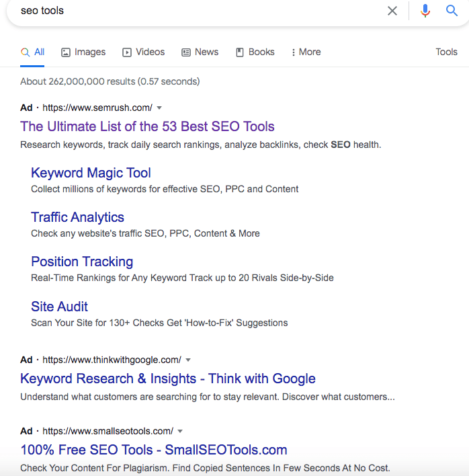Open the search Tools options
The image size is (469, 476).
click(x=446, y=52)
